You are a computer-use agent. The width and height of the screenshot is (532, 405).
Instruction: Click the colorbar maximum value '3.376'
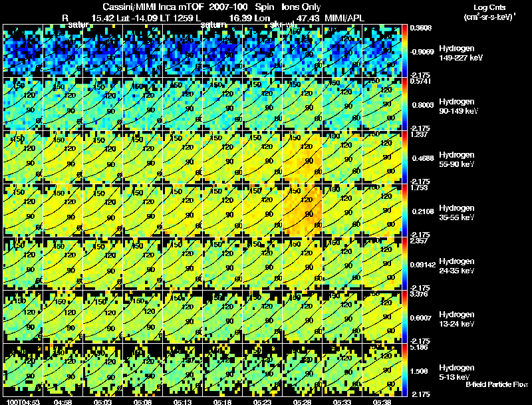click(419, 294)
